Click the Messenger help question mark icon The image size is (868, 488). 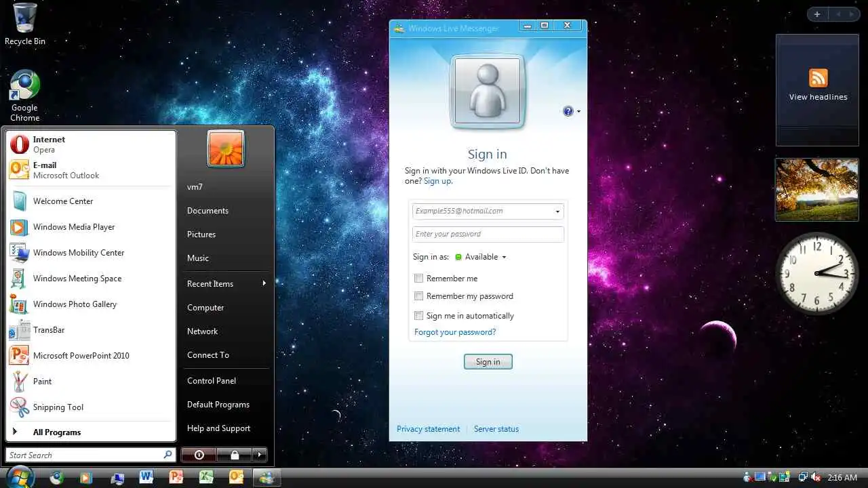tap(568, 111)
